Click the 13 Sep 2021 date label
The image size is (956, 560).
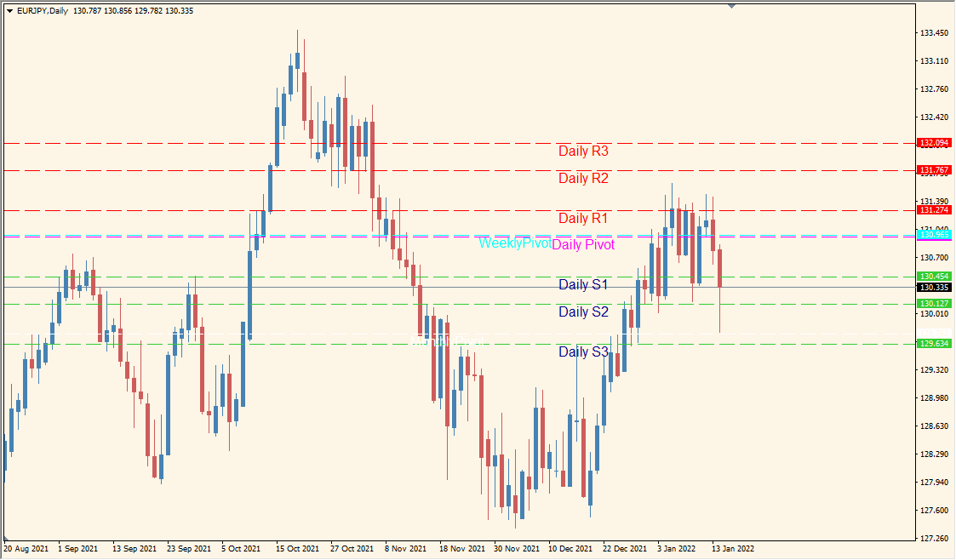point(135,548)
